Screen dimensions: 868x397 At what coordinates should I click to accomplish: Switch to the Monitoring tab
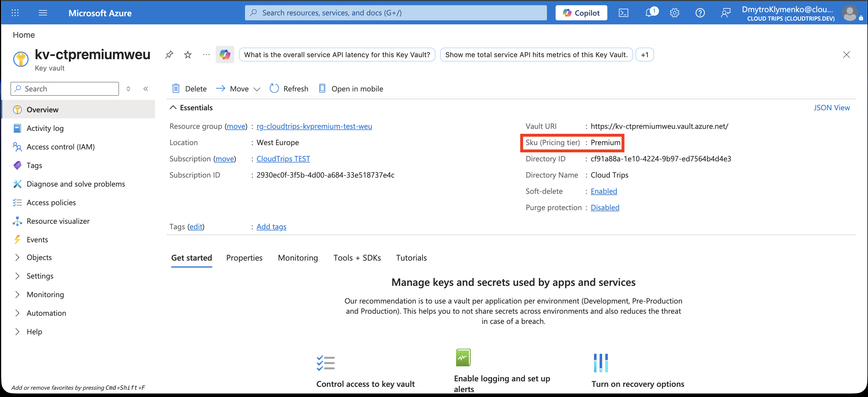(x=298, y=258)
